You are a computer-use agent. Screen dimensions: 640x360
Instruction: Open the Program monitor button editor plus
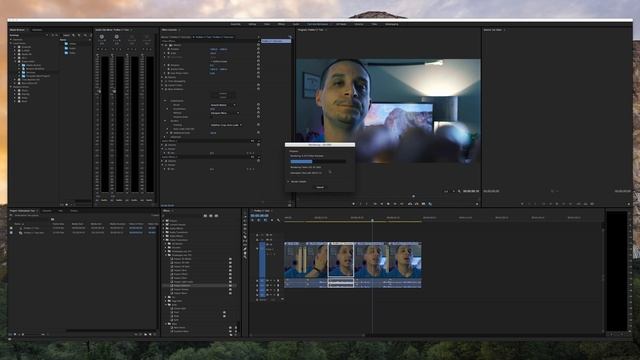pyautogui.click(x=477, y=204)
